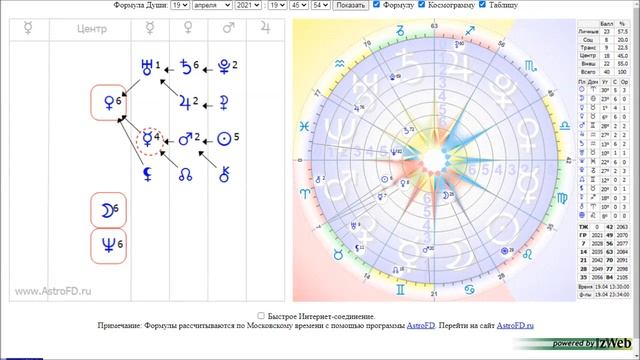This screenshot has height=360, width=640.
Task: Open the year dropdown showing 2021
Action: [249, 5]
